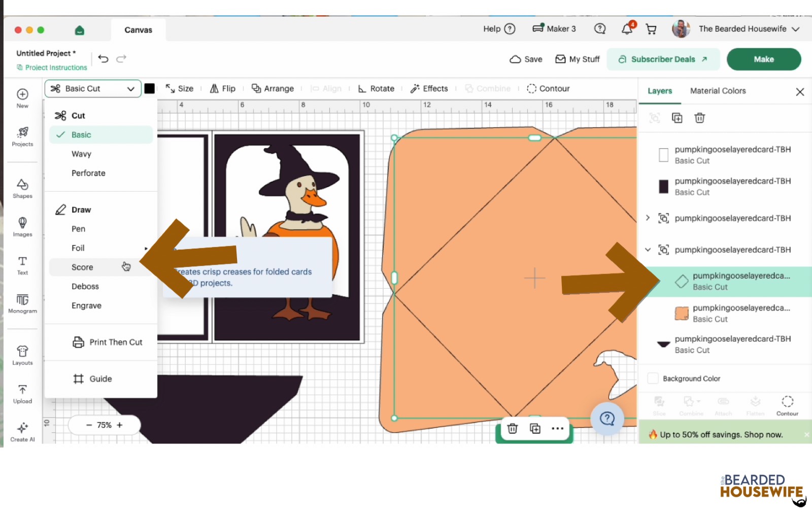Open the Projects panel in sidebar

point(22,136)
